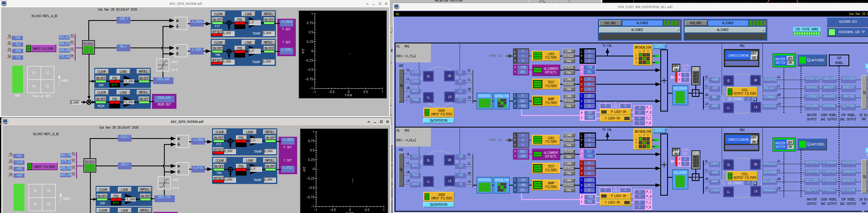The width and height of the screenshot is (868, 213).
Task: Open the SENSALIGN matrix in the RM2 section
Action: [501, 185]
